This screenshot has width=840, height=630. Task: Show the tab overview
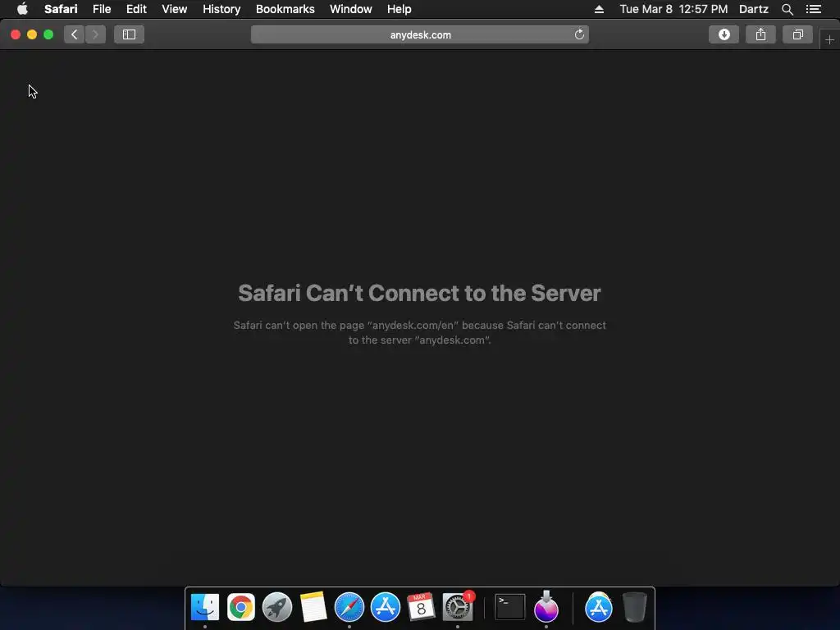coord(797,34)
